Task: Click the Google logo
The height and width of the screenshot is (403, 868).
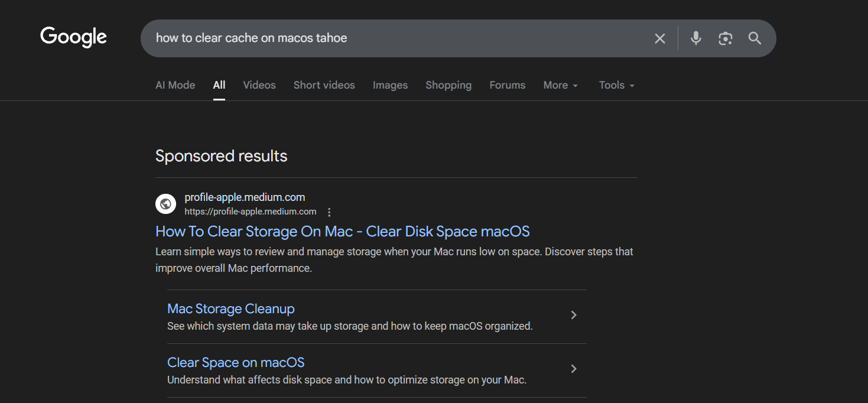Action: 73,37
